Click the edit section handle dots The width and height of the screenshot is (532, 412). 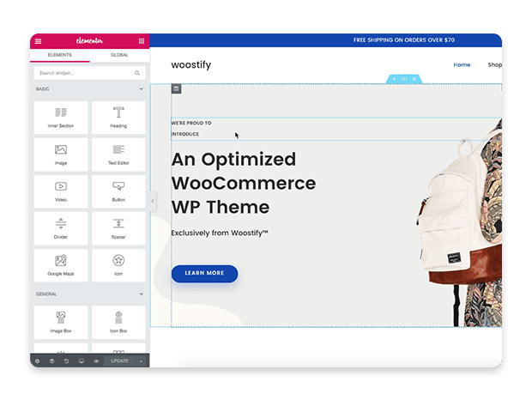point(404,79)
